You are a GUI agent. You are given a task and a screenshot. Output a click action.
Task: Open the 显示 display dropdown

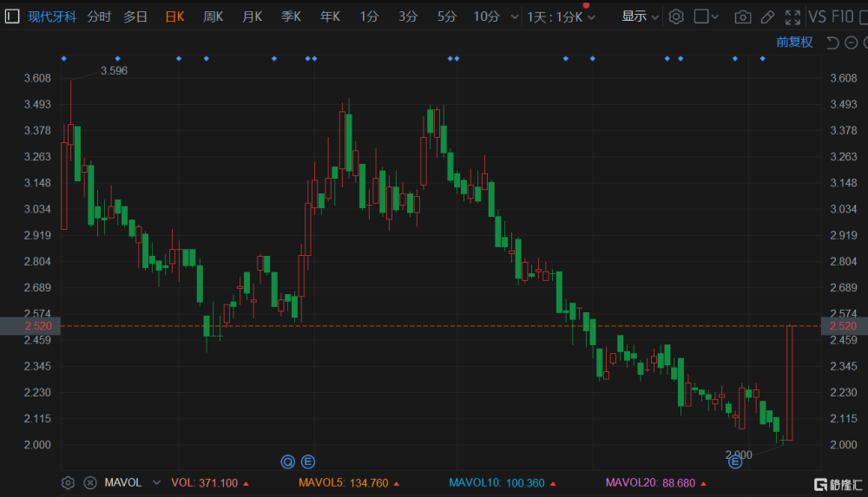click(640, 16)
